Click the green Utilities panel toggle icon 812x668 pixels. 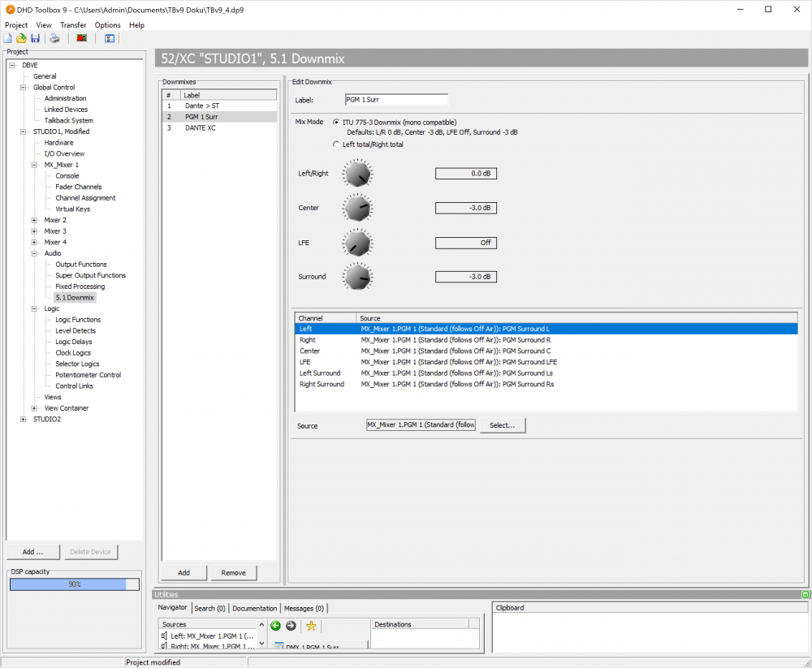pos(806,594)
